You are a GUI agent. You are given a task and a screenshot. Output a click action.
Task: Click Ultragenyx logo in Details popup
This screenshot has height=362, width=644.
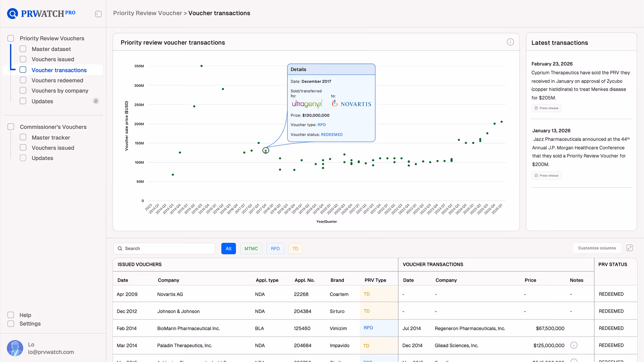307,104
